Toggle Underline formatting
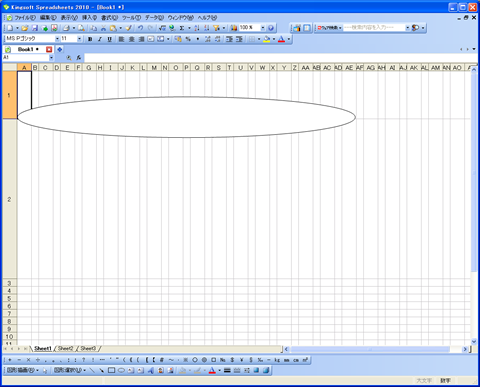This screenshot has height=387, width=480. tap(109, 39)
